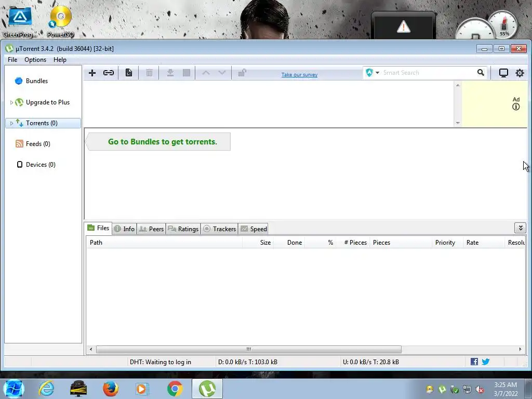The image size is (532, 399).
Task: Click the Priority column header
Action: point(447,243)
